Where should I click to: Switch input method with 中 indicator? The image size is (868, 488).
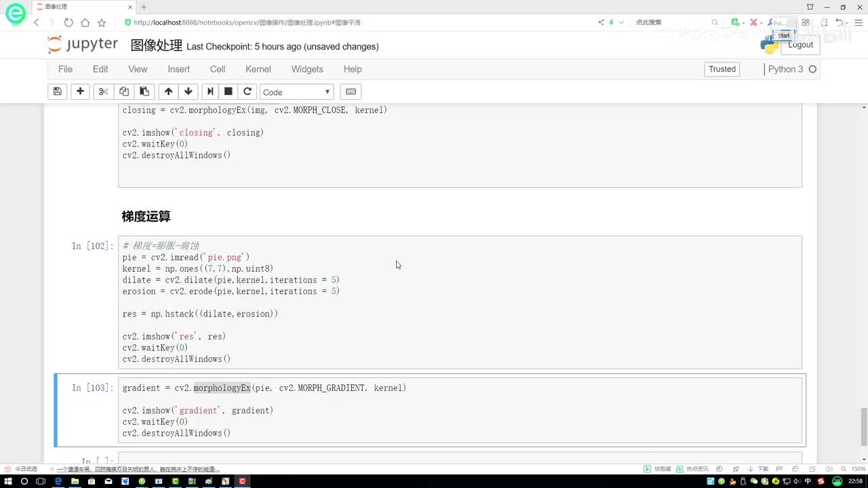coord(808,481)
